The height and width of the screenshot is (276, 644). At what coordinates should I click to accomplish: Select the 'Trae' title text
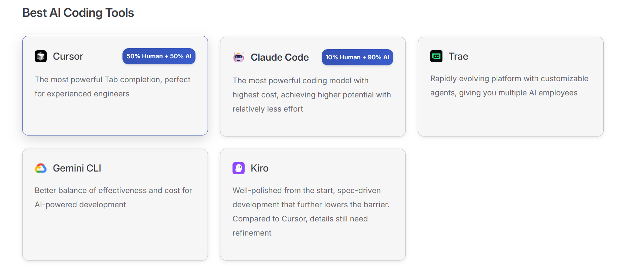(x=458, y=56)
